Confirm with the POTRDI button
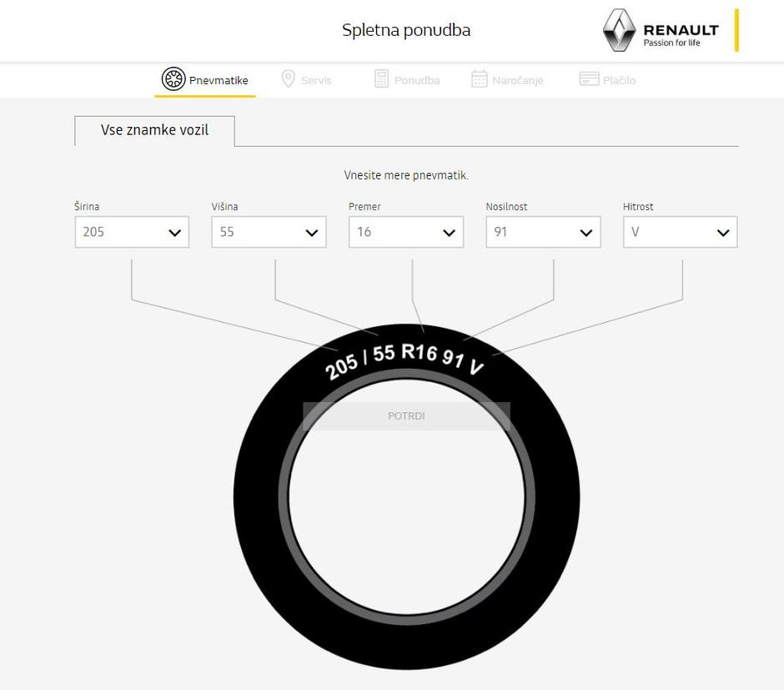The height and width of the screenshot is (690, 784). point(406,416)
